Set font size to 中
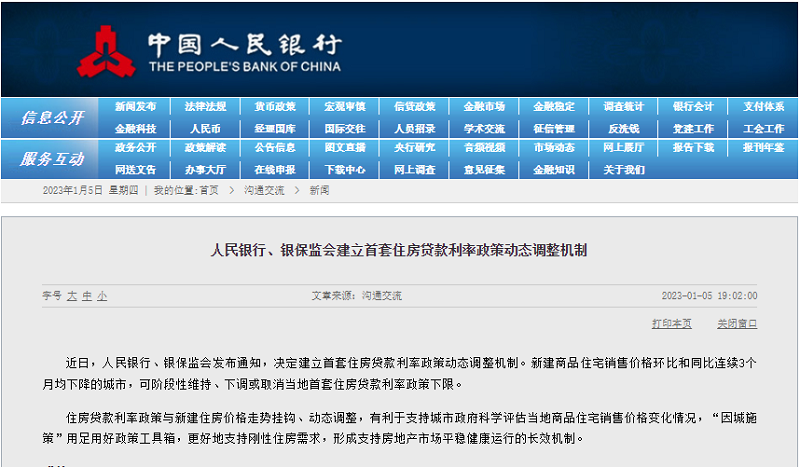This screenshot has height=467, width=800. click(87, 296)
